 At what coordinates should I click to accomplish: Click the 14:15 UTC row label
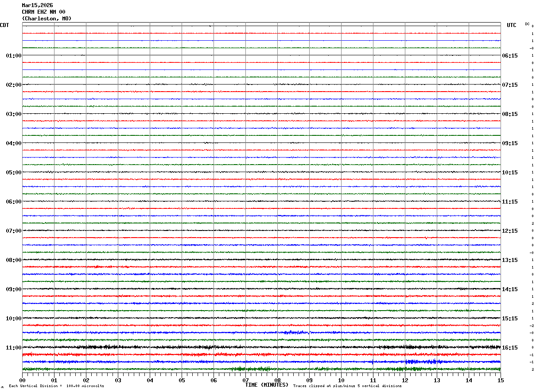509,289
